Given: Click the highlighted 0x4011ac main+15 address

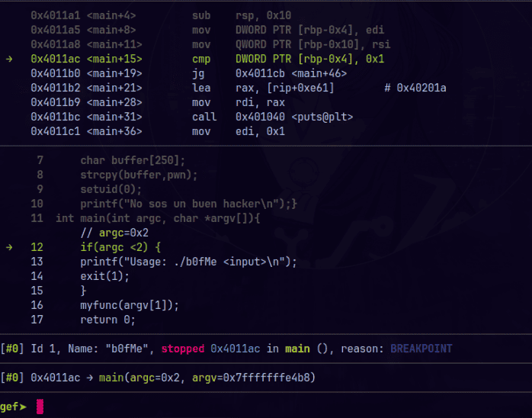Looking at the screenshot, I should click(x=86, y=59).
